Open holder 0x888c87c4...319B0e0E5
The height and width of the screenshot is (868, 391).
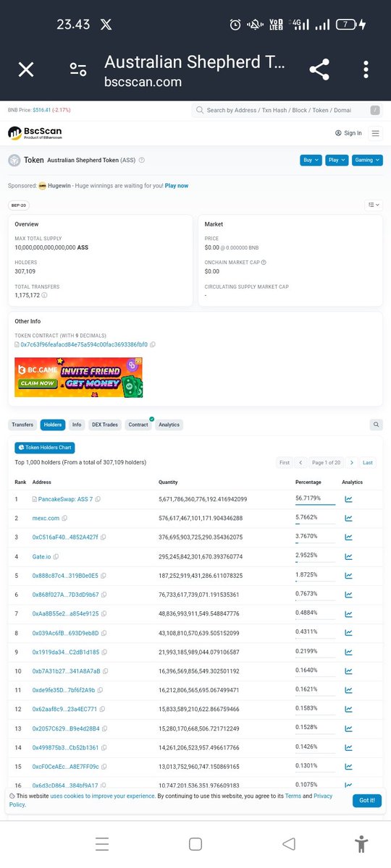[65, 575]
